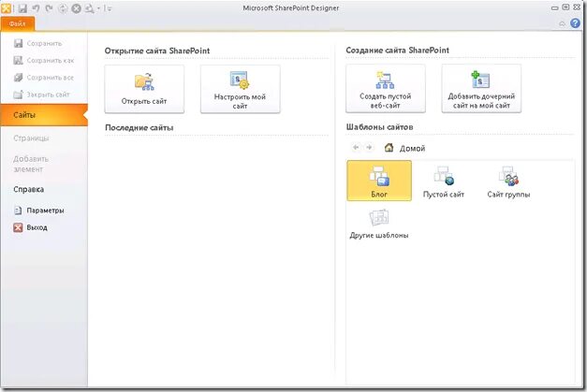
Task: Close the SharePoint Designer window
Action: (577, 7)
